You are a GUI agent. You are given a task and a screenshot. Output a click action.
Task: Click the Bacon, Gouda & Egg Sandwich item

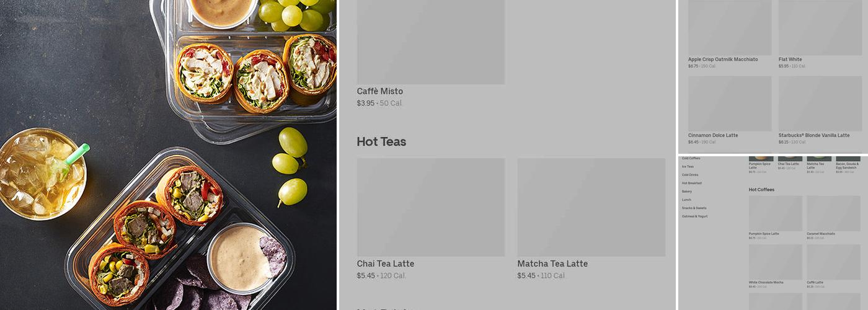point(848,166)
